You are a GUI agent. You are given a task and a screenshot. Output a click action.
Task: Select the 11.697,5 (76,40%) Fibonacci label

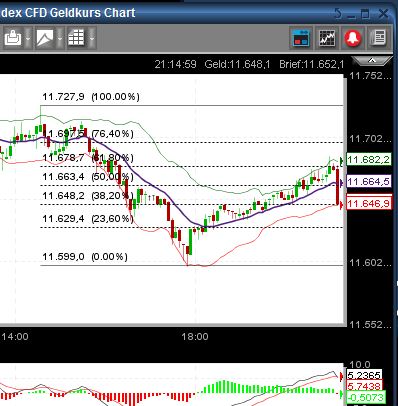tap(88, 134)
